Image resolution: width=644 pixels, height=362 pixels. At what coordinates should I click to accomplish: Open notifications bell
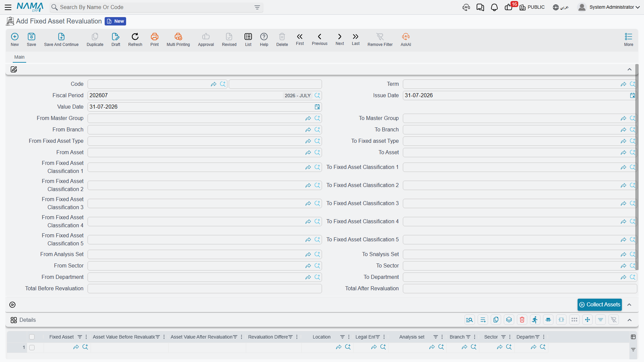point(494,7)
